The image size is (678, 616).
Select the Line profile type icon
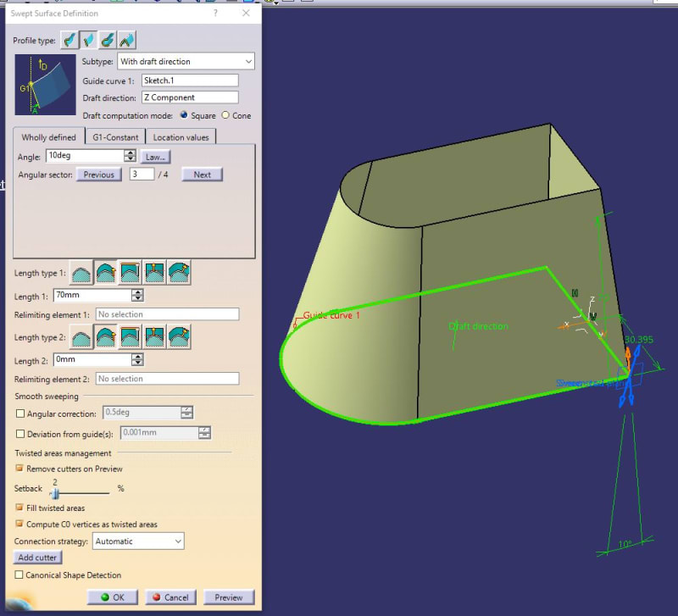[89, 40]
